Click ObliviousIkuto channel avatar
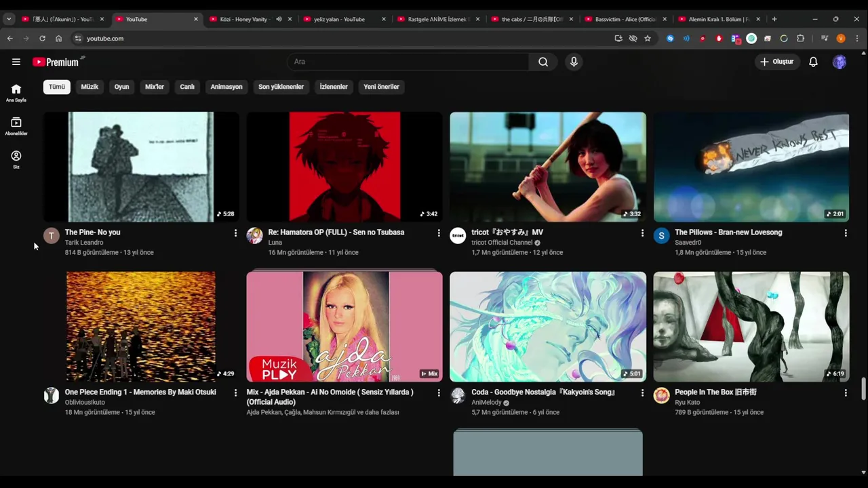868x488 pixels. click(x=52, y=395)
